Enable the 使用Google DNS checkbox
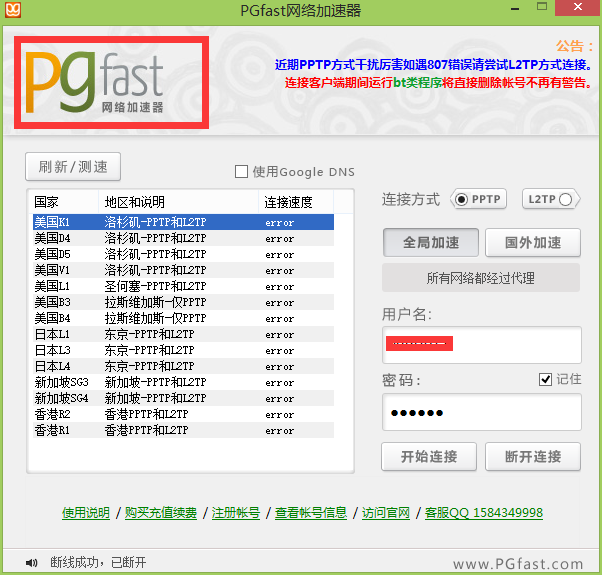Screen dimensions: 602x575 point(241,172)
